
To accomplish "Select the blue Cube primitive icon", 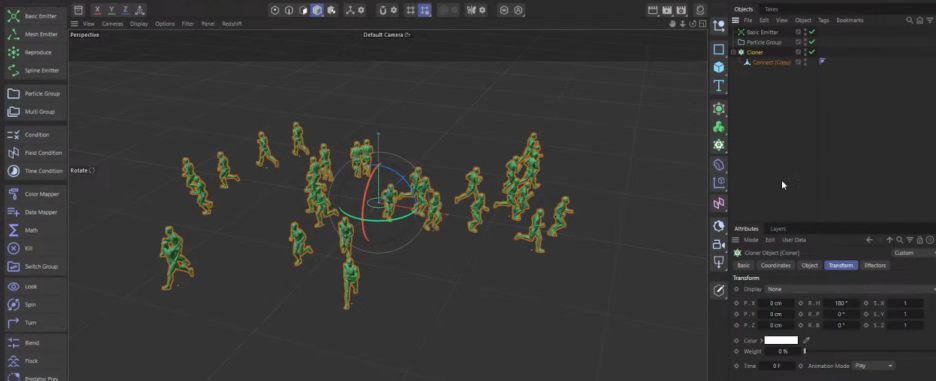I will click(719, 67).
